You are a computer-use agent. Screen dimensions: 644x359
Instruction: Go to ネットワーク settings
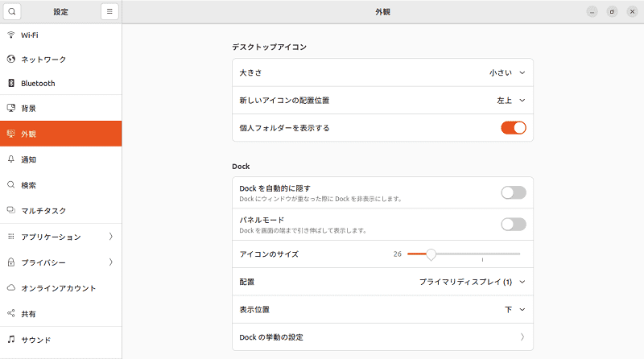(61, 60)
